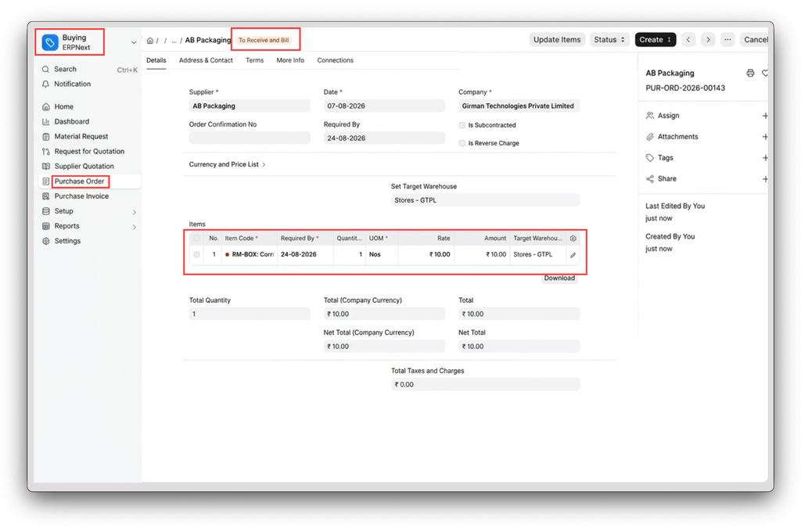The width and height of the screenshot is (801, 532).
Task: Click the Supplier field AB Packaging
Action: [250, 106]
